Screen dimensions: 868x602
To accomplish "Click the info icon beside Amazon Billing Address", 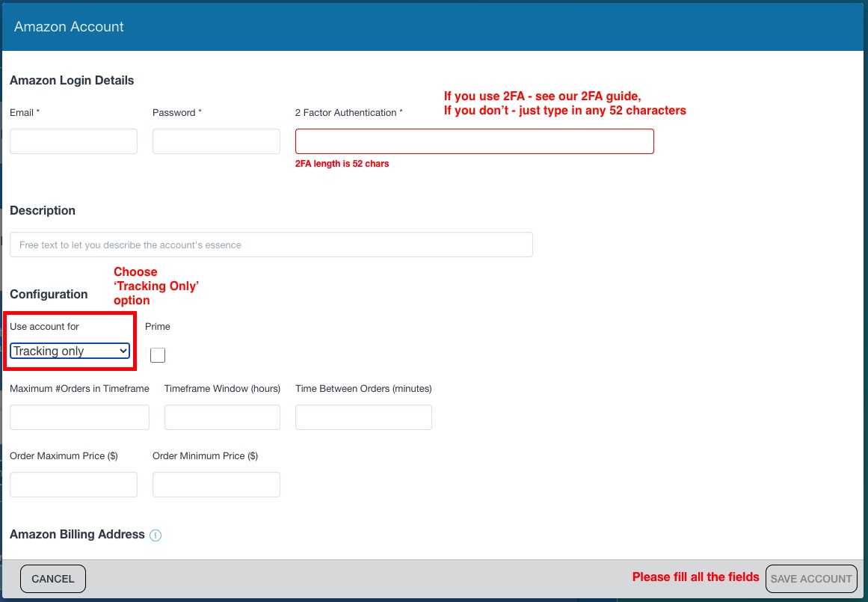I will 156,535.
